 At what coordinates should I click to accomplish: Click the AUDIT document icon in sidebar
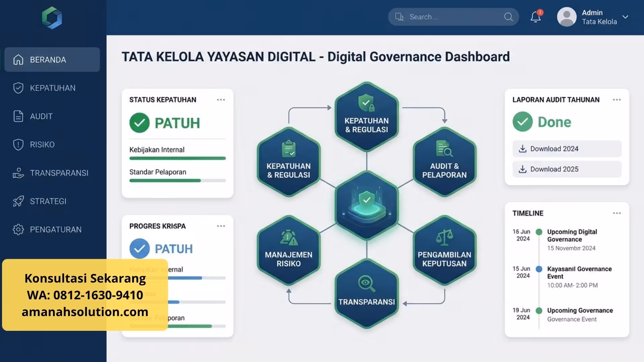coord(18,116)
